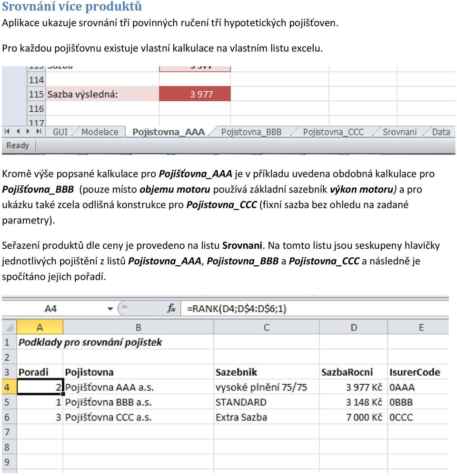Click the '0CCC' code cell
This screenshot has width=457, height=476.
418,417
